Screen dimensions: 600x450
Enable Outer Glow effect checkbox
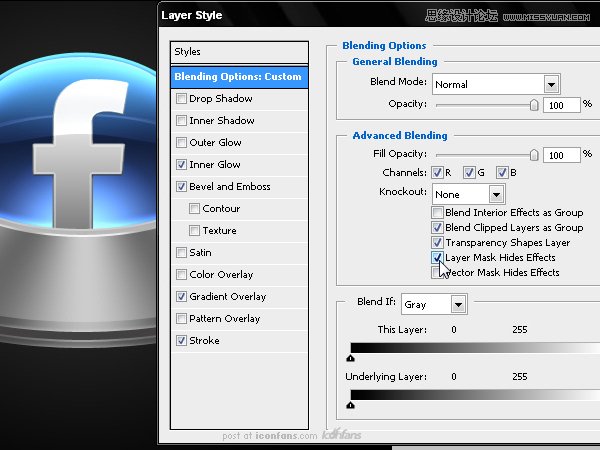click(181, 143)
